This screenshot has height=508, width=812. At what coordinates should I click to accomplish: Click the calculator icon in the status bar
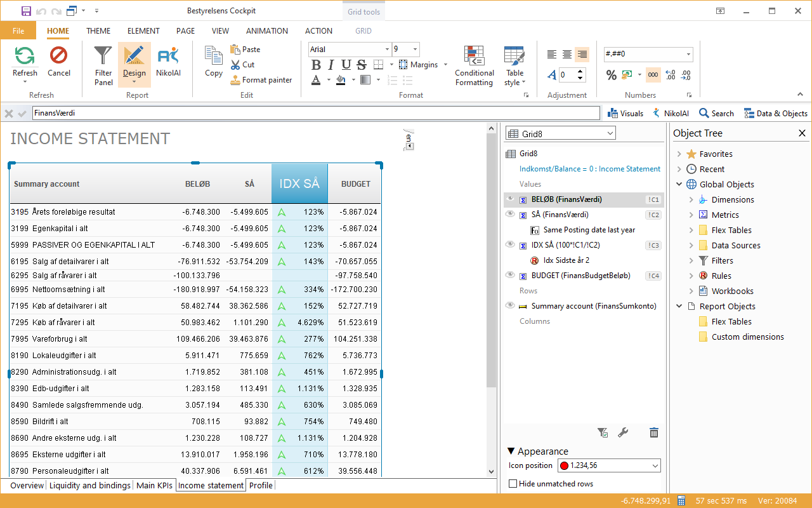681,500
